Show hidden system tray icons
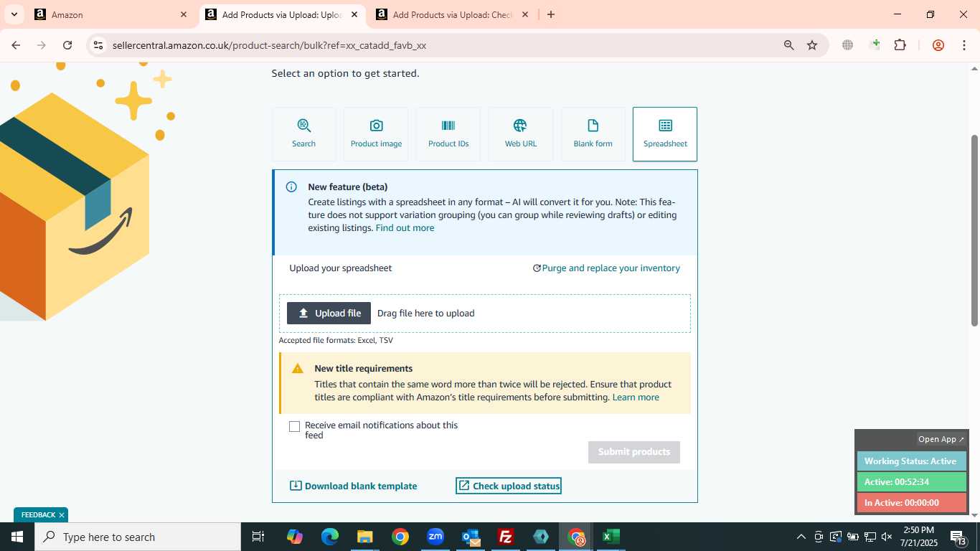Screen dimensions: 980x551 click(x=801, y=537)
